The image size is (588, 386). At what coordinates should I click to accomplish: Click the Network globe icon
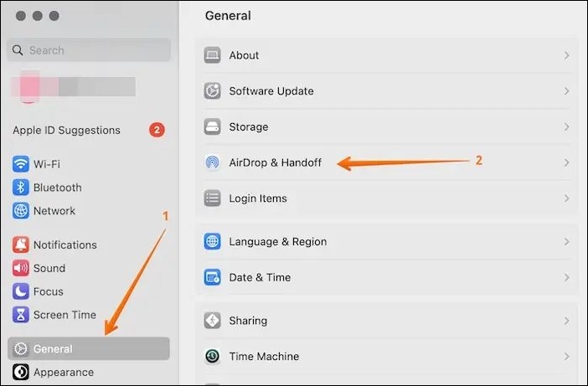pos(21,211)
